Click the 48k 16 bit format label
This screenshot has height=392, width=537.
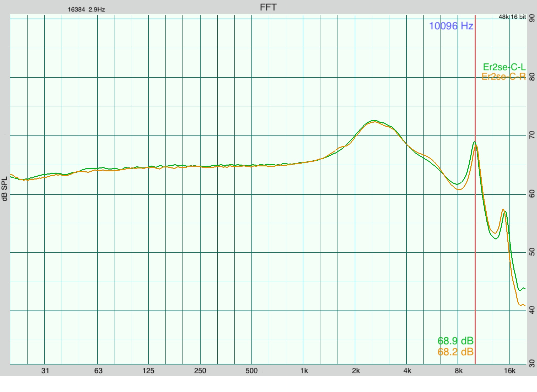pyautogui.click(x=512, y=17)
